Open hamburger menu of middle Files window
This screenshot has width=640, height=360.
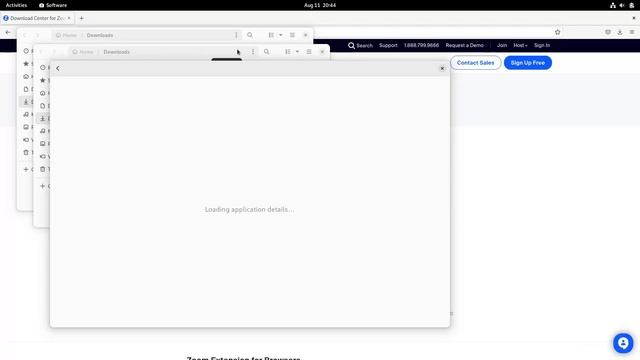tap(309, 52)
